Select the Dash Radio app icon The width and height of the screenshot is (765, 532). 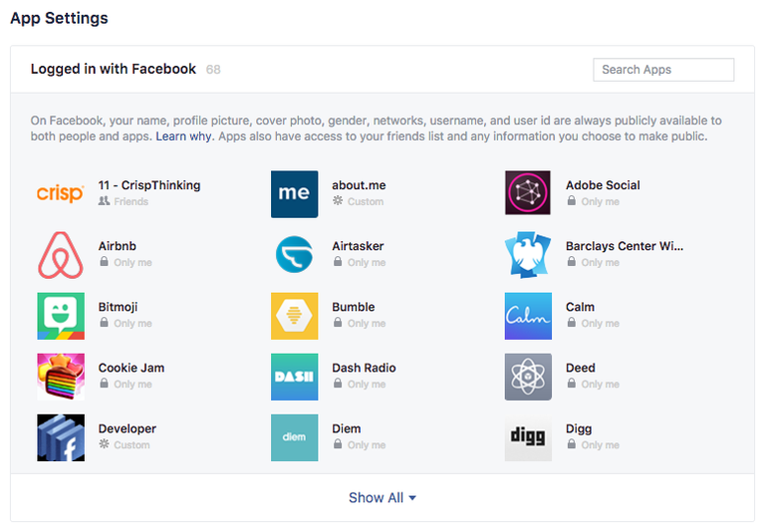[x=295, y=377]
